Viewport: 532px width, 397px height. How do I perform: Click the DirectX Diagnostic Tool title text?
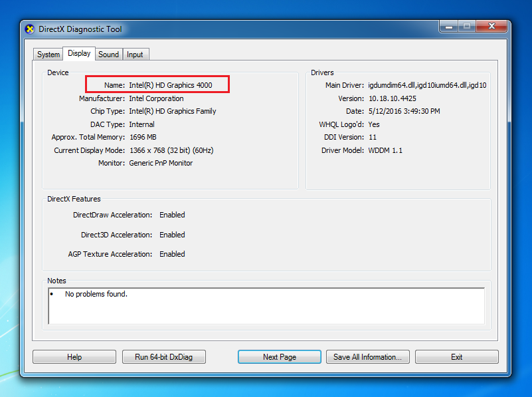point(80,29)
